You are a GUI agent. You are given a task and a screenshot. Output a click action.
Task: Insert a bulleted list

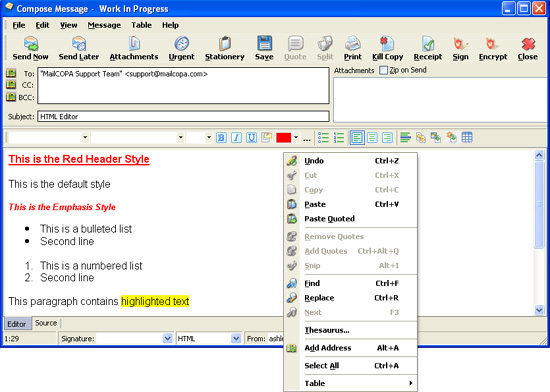point(323,137)
